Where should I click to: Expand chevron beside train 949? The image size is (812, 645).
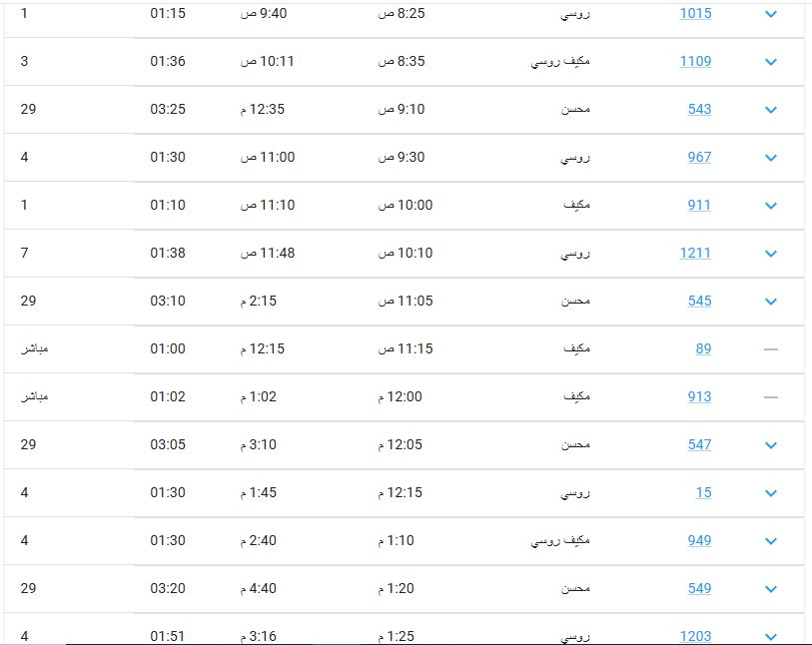pyautogui.click(x=771, y=541)
